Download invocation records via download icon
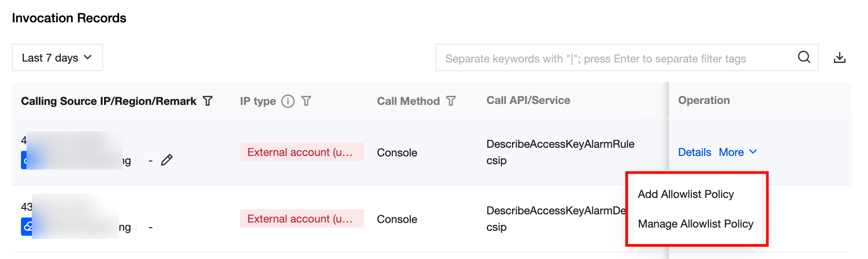 839,57
